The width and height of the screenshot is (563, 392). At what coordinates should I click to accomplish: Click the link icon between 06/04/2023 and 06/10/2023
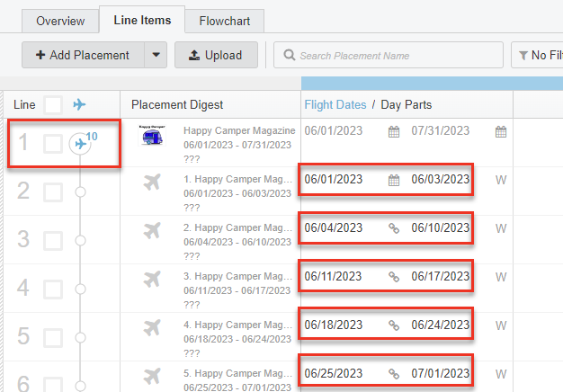(x=393, y=228)
